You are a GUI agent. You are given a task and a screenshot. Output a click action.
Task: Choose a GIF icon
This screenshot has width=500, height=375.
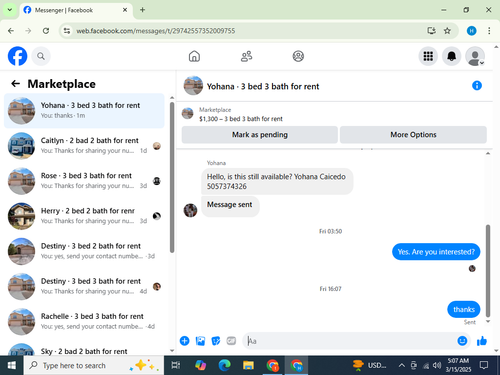click(231, 341)
